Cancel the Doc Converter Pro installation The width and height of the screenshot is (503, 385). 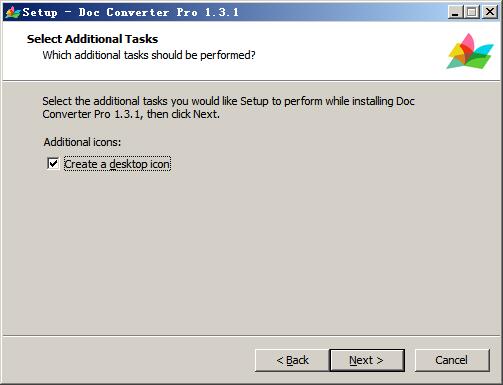point(452,360)
